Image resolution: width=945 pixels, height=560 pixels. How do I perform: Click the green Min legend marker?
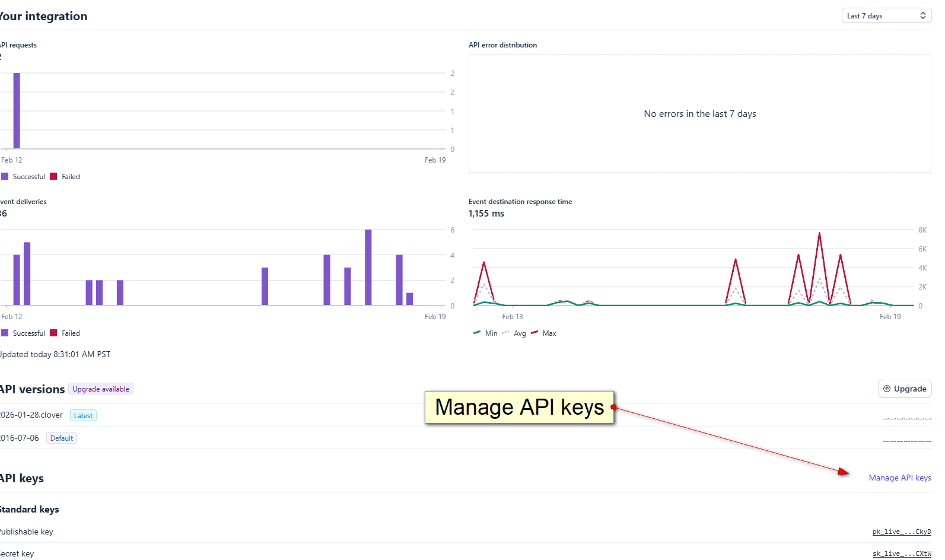[477, 333]
